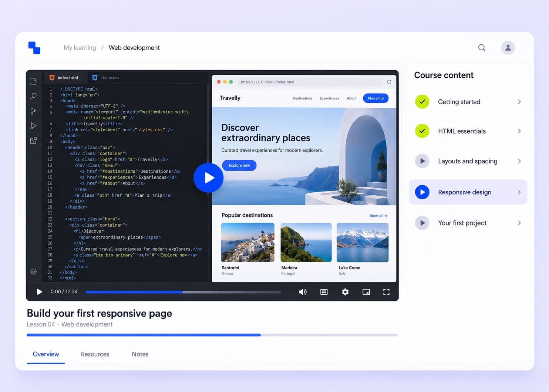Open video settings gear icon
Screen dimensions: 549x392
click(345, 292)
